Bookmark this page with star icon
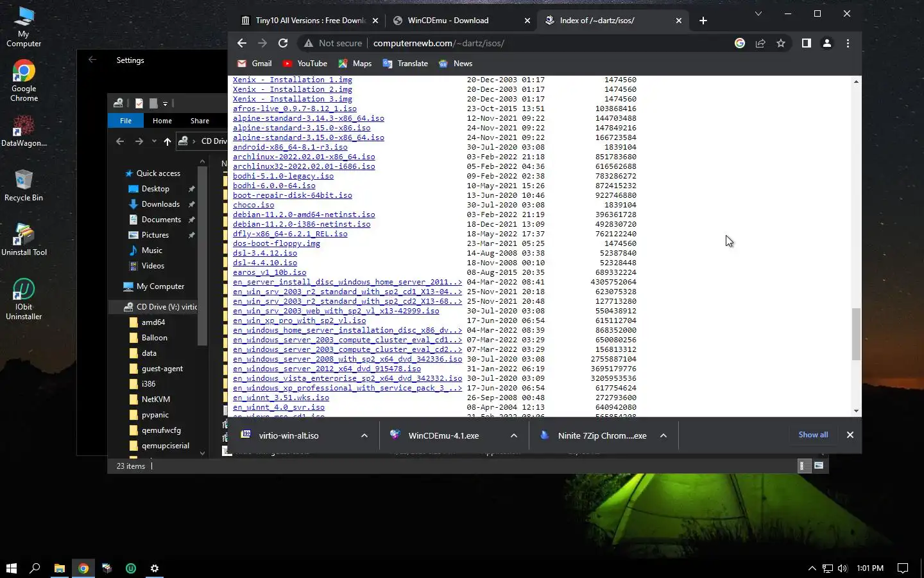 pyautogui.click(x=780, y=43)
